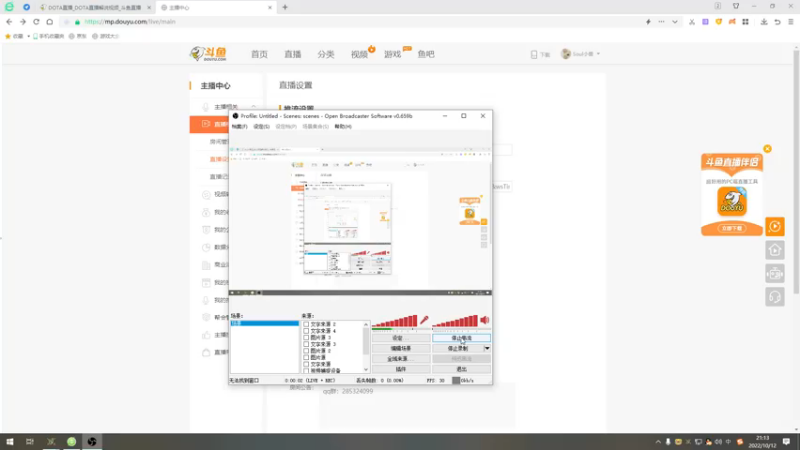Click the orange play-circle floating side icon
The image size is (800, 450).
coord(774,226)
